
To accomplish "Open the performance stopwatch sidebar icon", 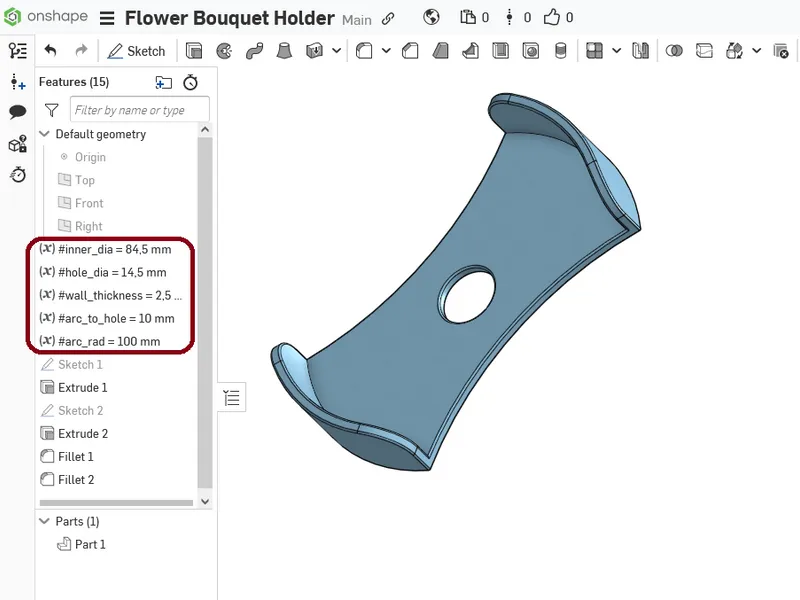I will point(18,175).
